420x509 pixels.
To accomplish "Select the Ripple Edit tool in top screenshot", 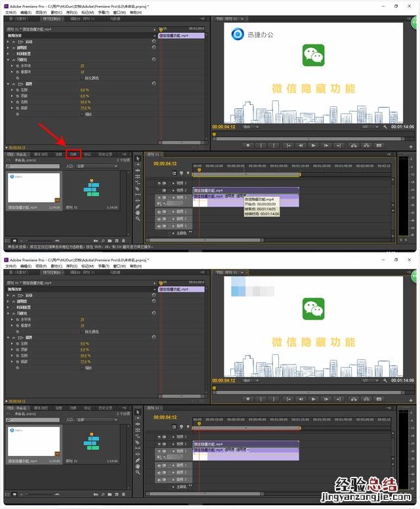I will point(138,171).
